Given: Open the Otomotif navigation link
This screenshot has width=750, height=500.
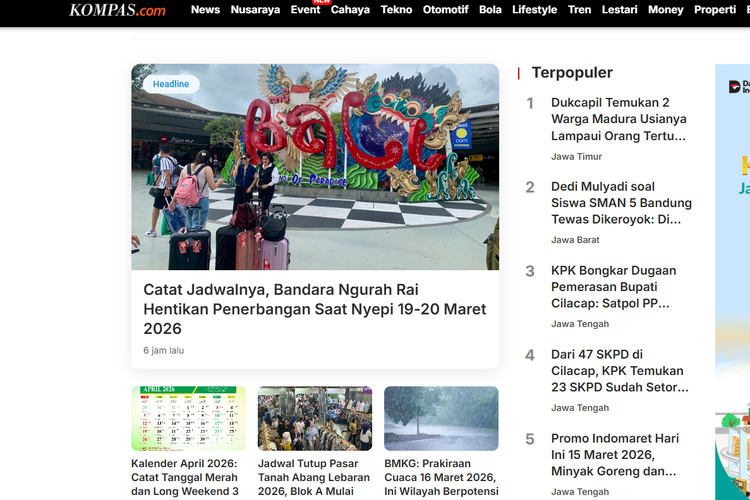Looking at the screenshot, I should [445, 10].
